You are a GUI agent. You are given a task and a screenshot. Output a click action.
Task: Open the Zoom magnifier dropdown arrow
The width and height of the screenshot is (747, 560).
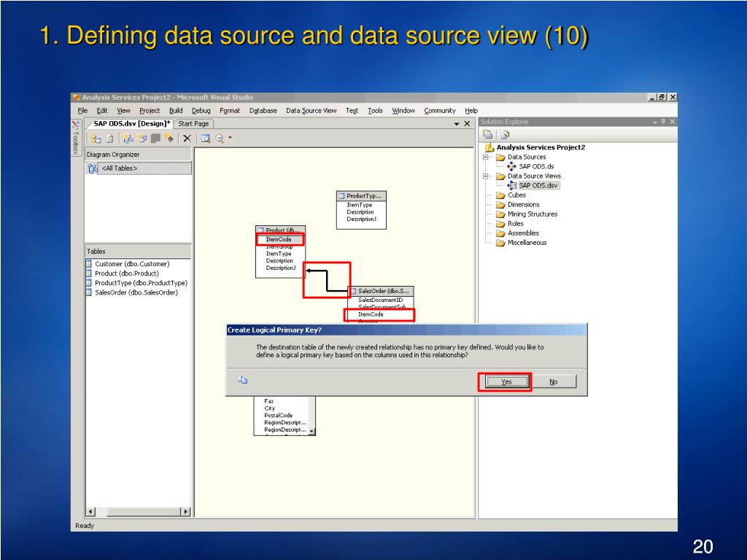point(230,138)
